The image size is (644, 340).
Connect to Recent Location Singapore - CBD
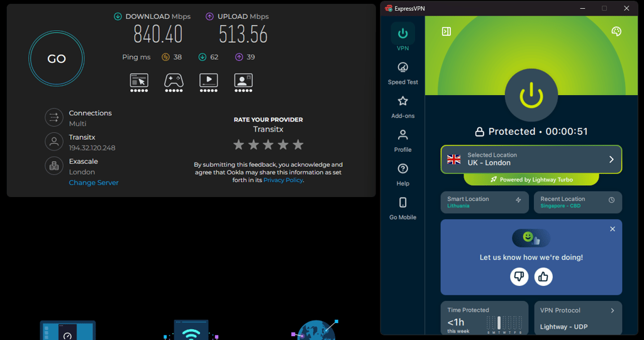coord(577,202)
